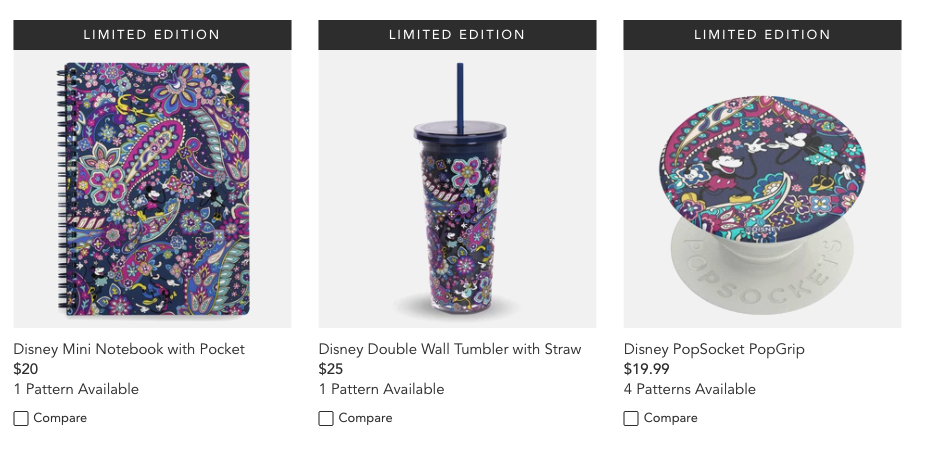
Task: Click the $19.99 price of the PopGrip
Action: [646, 369]
